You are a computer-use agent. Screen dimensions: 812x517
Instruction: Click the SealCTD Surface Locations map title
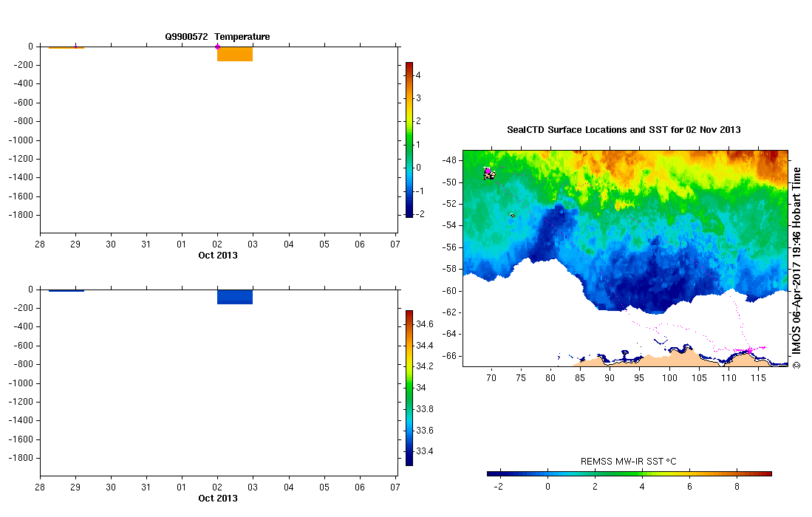point(624,130)
